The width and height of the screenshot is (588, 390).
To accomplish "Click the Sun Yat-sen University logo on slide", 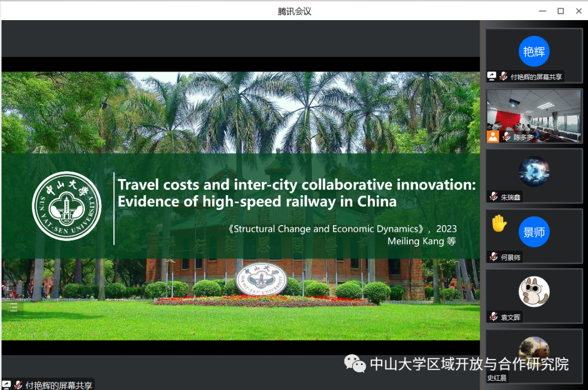I will click(67, 206).
